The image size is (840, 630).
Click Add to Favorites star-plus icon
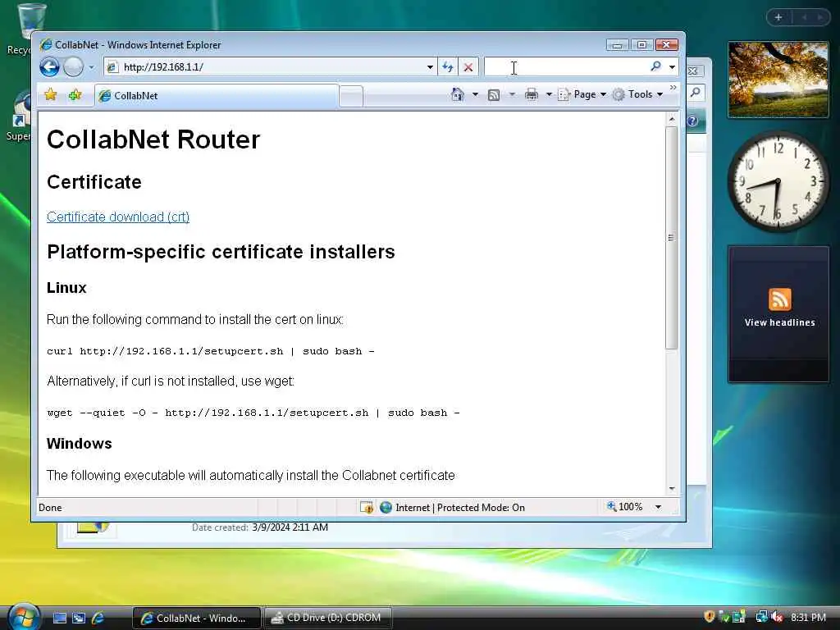(75, 95)
